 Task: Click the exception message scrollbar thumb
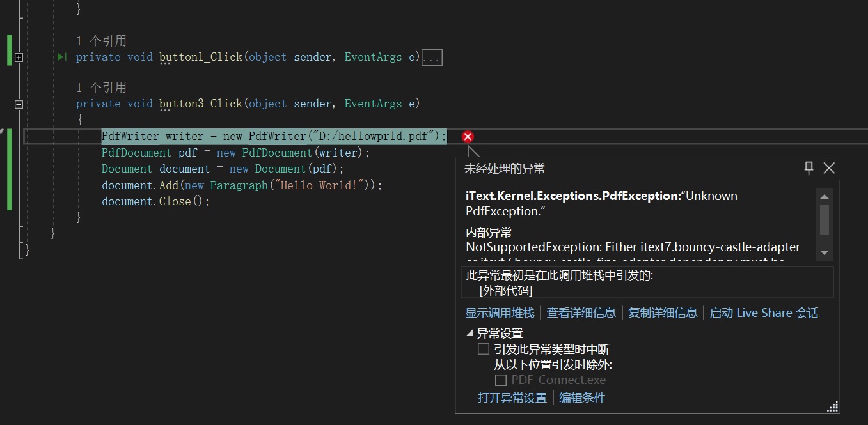pos(825,219)
